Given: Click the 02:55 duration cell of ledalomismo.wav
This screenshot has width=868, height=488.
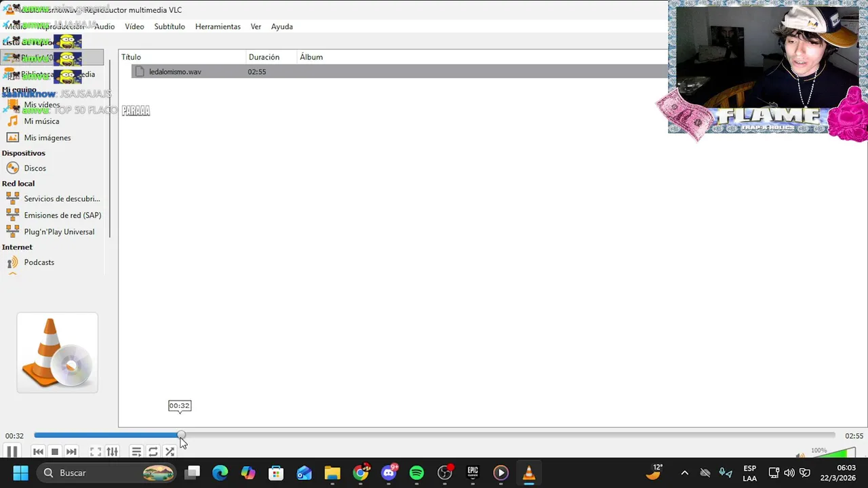Looking at the screenshot, I should pyautogui.click(x=257, y=72).
